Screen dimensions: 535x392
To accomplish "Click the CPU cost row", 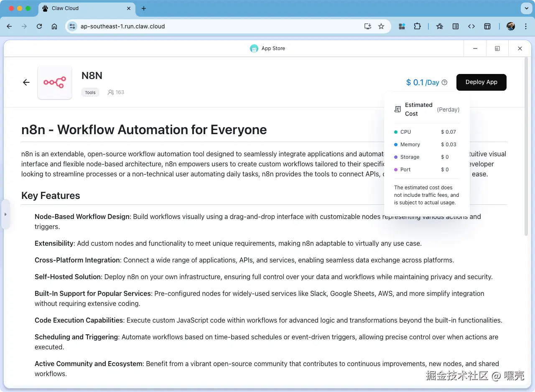I will pos(427,132).
